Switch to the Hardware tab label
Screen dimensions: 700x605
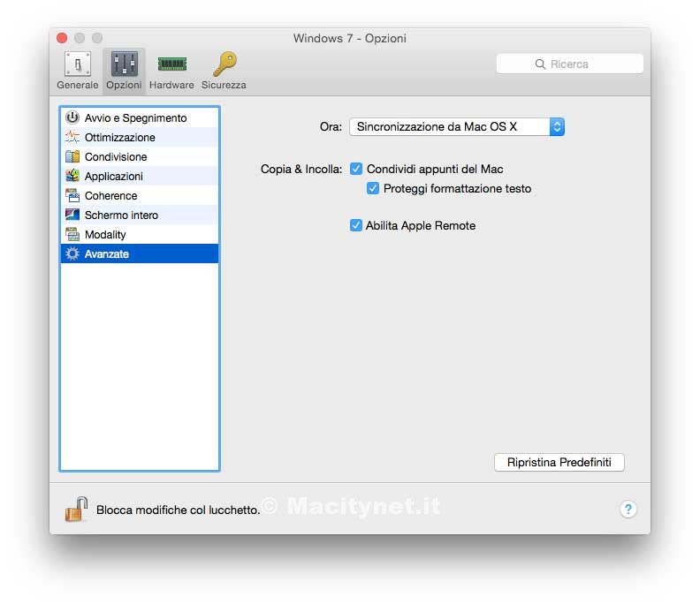click(x=171, y=85)
